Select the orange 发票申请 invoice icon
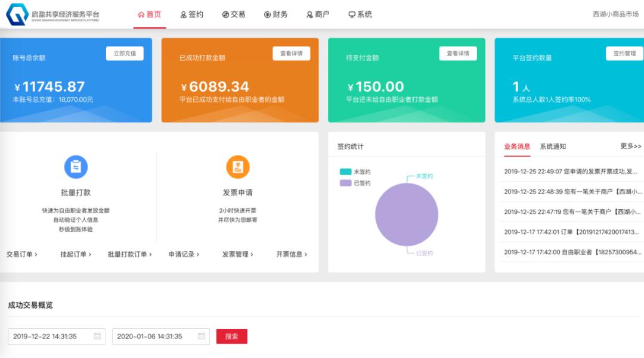644x358 pixels. (x=239, y=166)
